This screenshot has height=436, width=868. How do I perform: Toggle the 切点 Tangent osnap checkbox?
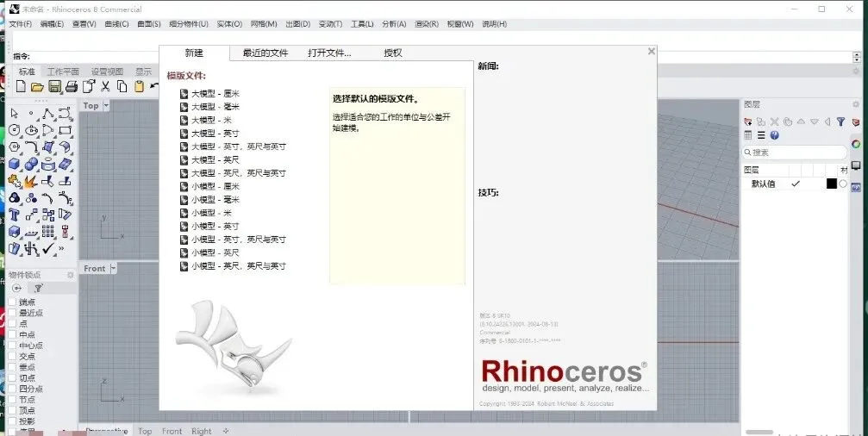12,378
